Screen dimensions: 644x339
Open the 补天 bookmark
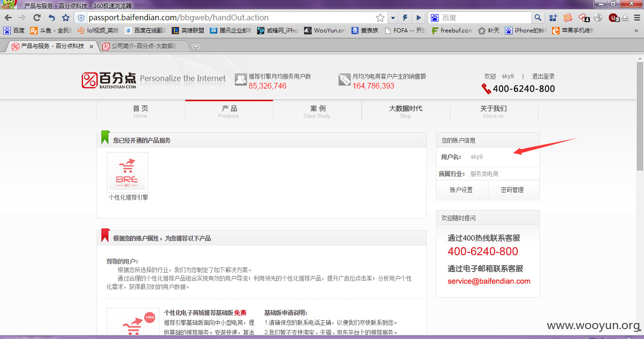[x=488, y=31]
